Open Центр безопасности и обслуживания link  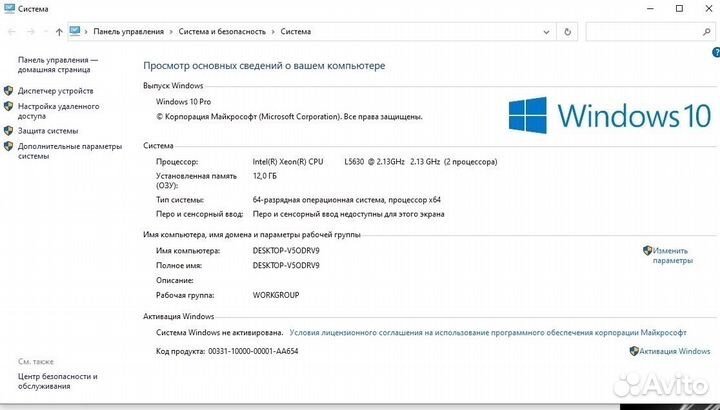[57, 381]
